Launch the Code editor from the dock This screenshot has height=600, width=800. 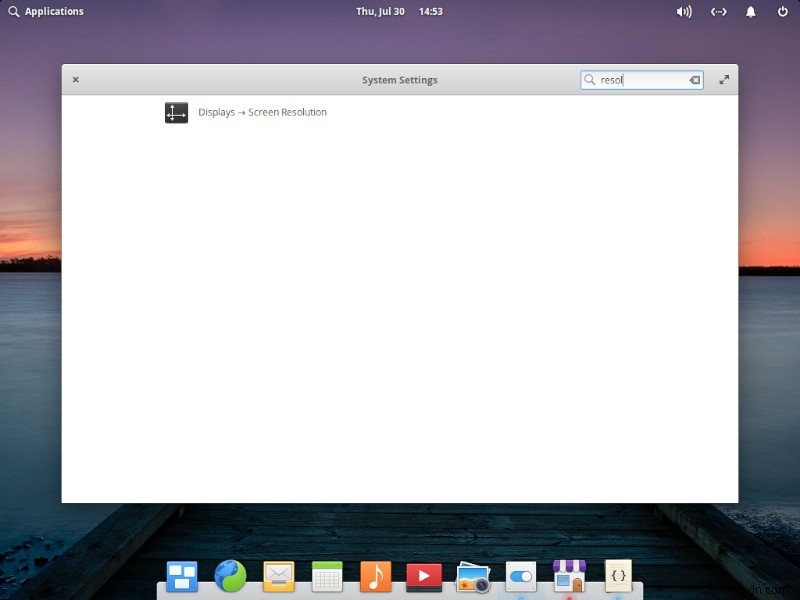pos(618,576)
